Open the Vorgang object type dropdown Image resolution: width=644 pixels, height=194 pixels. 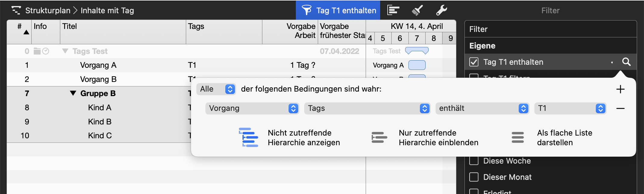point(252,108)
